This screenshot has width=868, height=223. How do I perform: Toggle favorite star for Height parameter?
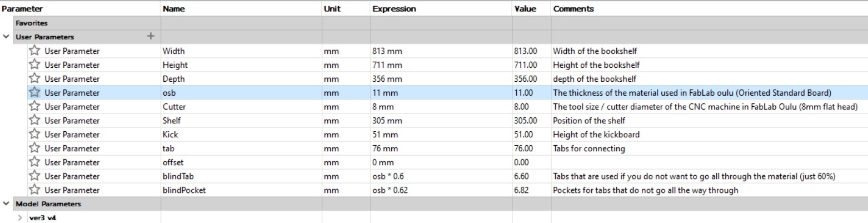(x=35, y=65)
